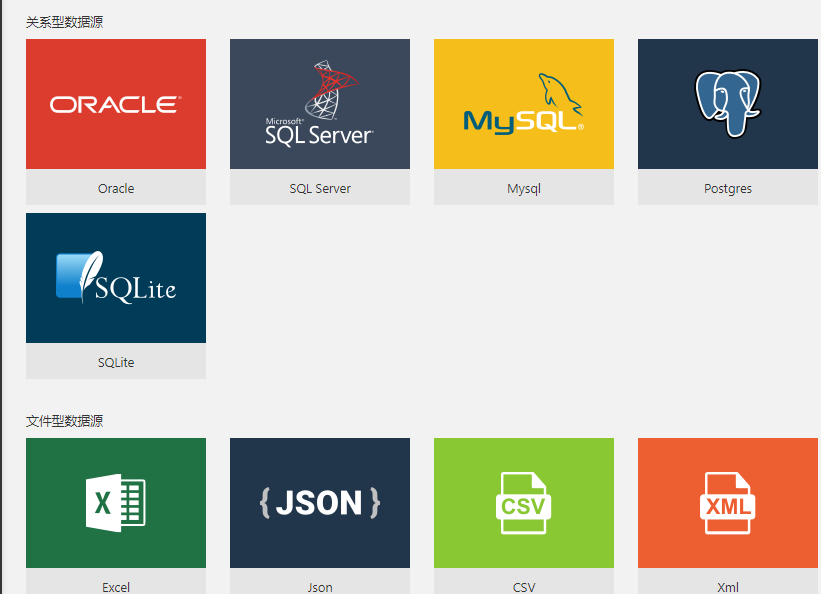The width and height of the screenshot is (821, 594).
Task: Click the 'SQL Server' caption label
Action: pyautogui.click(x=320, y=189)
